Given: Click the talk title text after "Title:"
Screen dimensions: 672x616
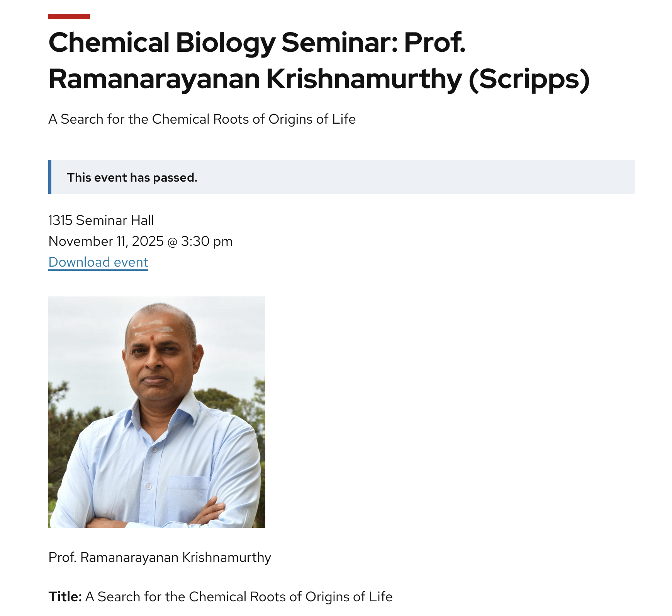Looking at the screenshot, I should 239,597.
